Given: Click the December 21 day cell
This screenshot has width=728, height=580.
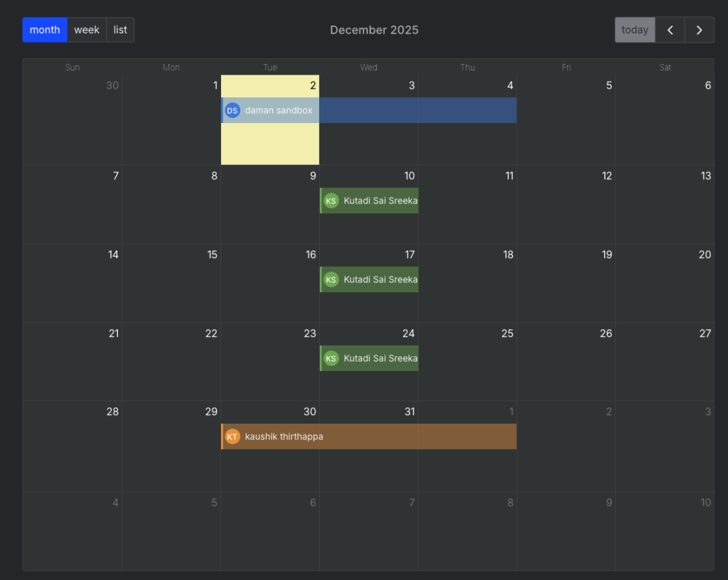Looking at the screenshot, I should click(72, 366).
